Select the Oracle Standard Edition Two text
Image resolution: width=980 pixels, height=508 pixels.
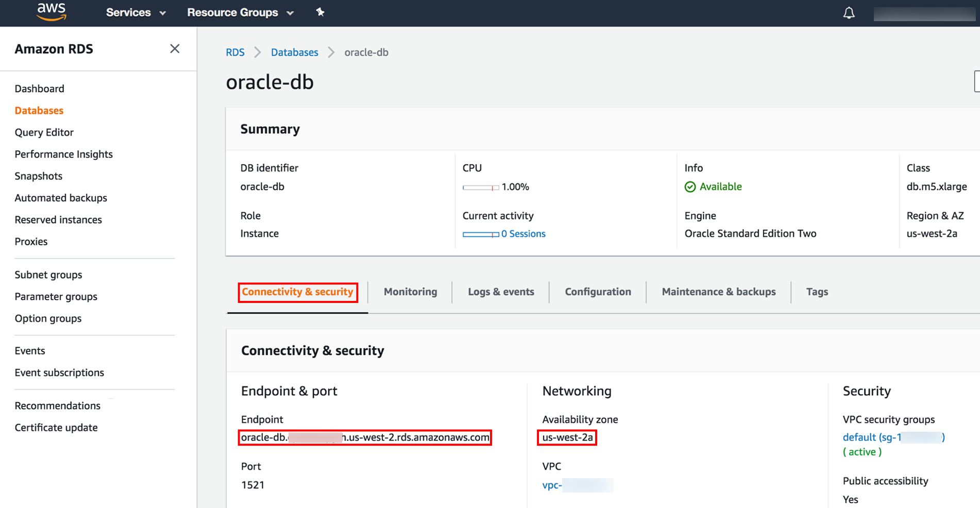pyautogui.click(x=750, y=234)
